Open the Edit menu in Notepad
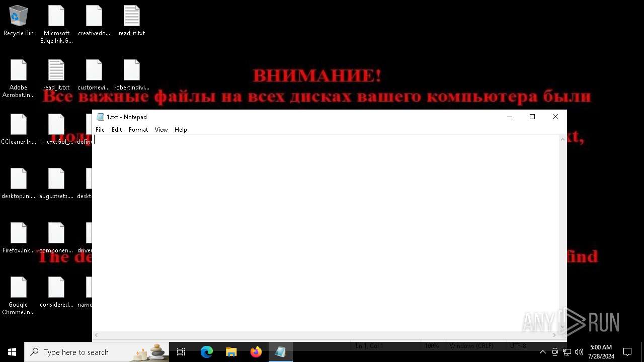The width and height of the screenshot is (644, 362). (117, 130)
